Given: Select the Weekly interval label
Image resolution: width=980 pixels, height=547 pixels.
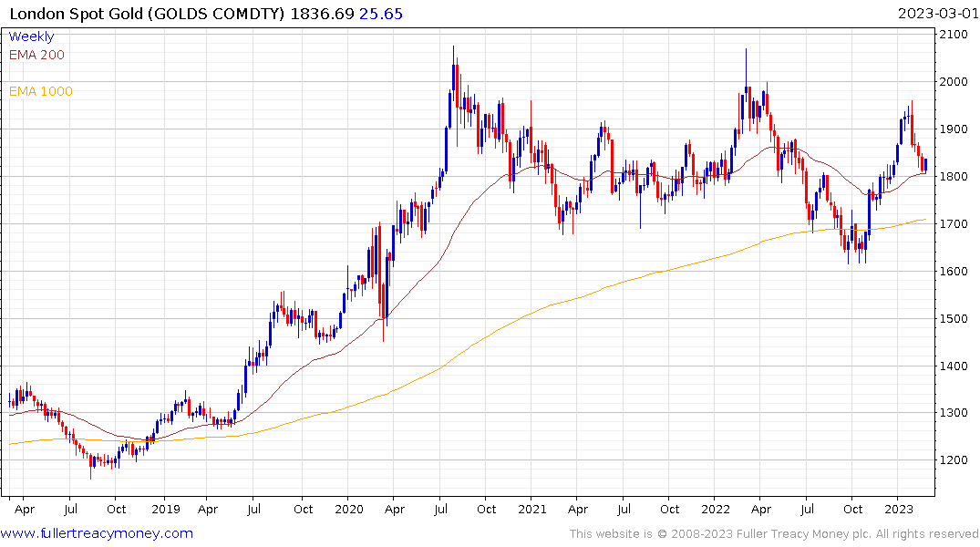Looking at the screenshot, I should pyautogui.click(x=31, y=36).
